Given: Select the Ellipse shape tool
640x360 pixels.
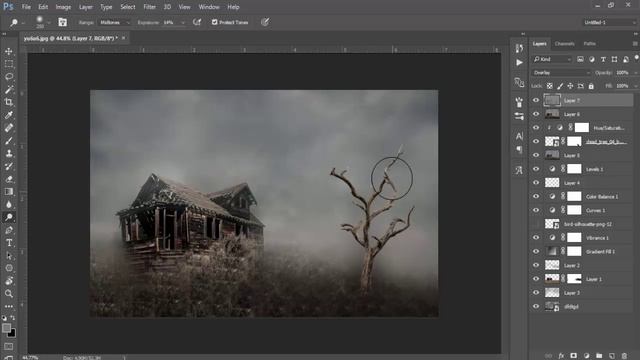Looking at the screenshot, I should click(x=9, y=268).
